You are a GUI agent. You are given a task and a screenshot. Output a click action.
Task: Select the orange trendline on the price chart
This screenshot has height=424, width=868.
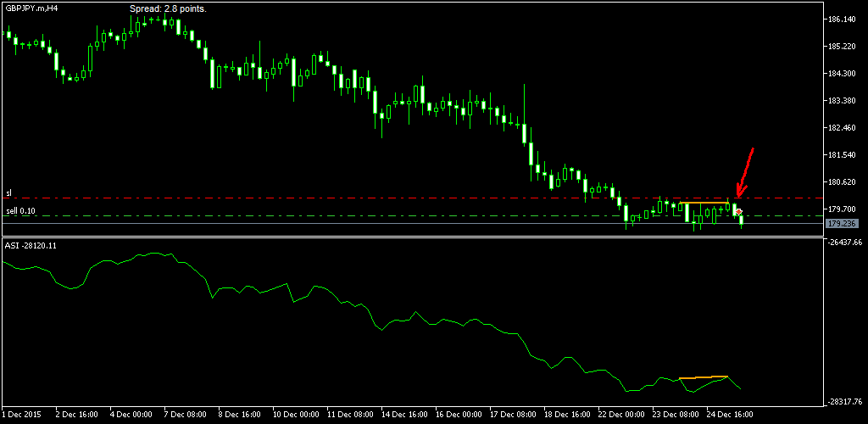click(704, 203)
